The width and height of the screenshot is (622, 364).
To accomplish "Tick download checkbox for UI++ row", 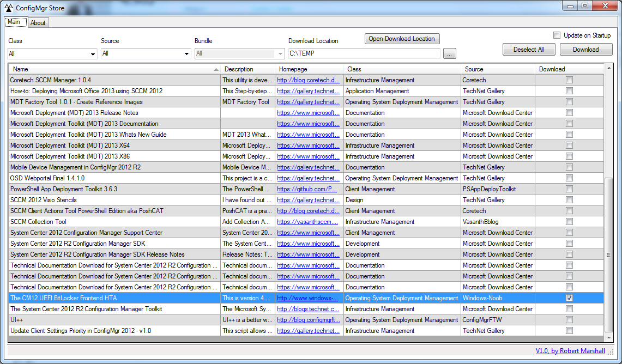I will click(x=569, y=320).
